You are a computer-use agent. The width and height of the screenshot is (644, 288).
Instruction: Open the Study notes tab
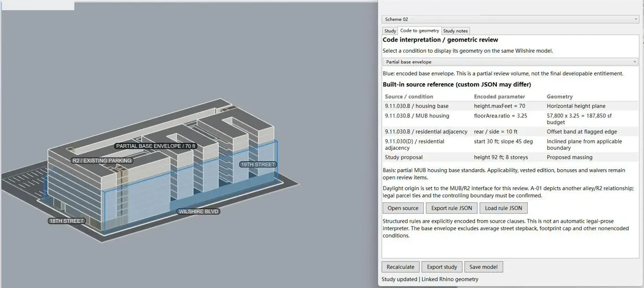pos(456,31)
